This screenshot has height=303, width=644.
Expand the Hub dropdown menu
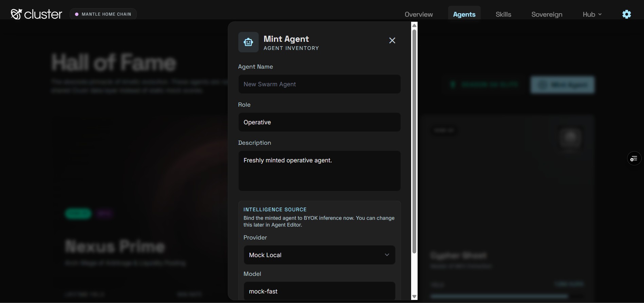pyautogui.click(x=592, y=14)
